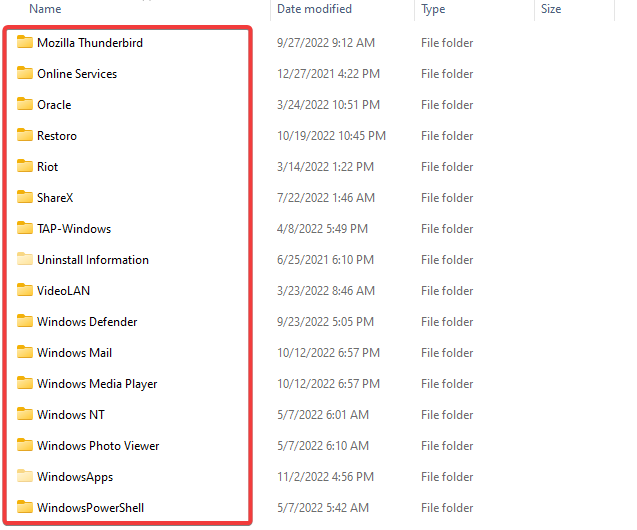The image size is (637, 530).
Task: Click the date 9/27/2022 9:12 AM
Action: coord(326,43)
